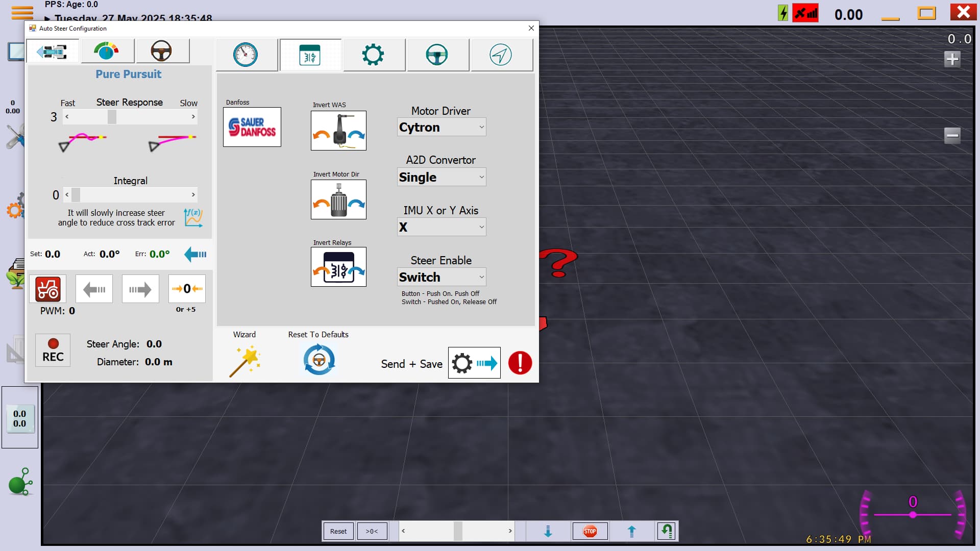Click the Send + Save button
Viewport: 980px width, 551px height.
tap(474, 363)
